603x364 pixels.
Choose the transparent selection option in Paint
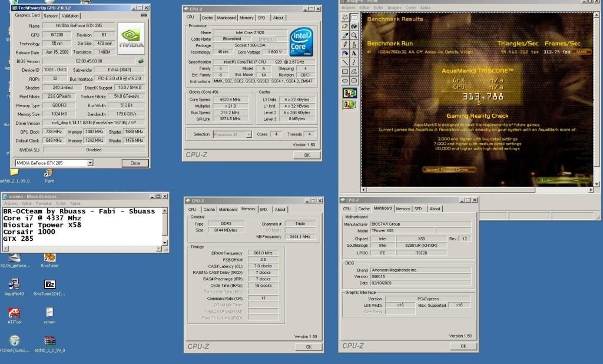point(350,105)
